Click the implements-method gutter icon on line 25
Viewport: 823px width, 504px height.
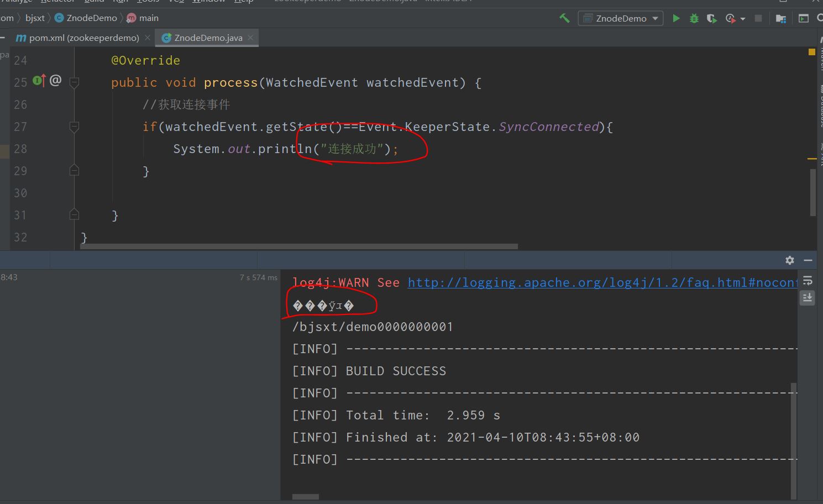click(x=39, y=81)
